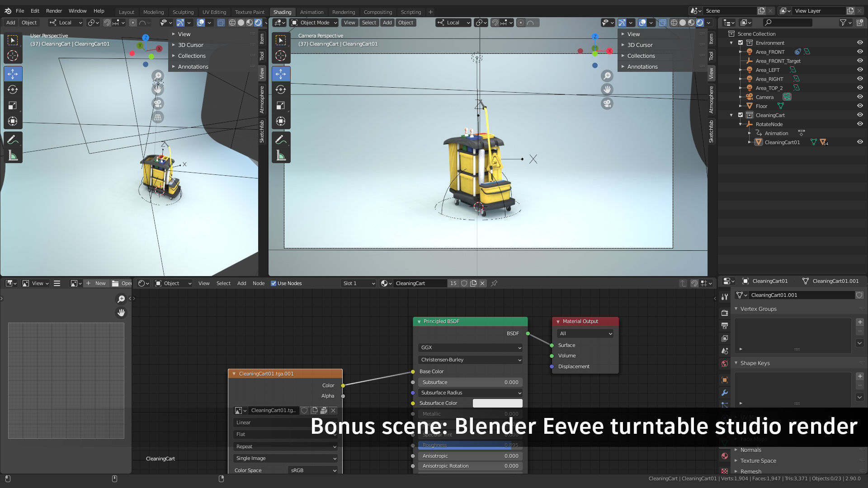Select the Measure tool in camera viewport
868x488 pixels.
coord(281,156)
